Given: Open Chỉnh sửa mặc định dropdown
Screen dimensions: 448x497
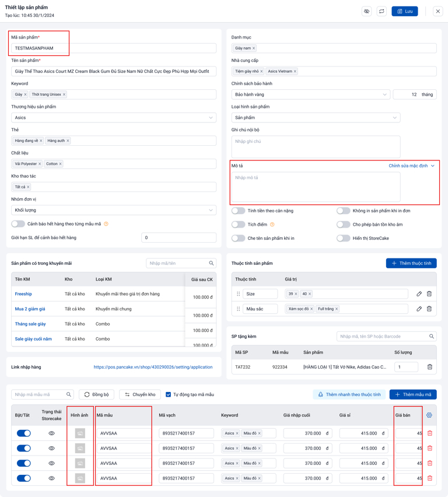Looking at the screenshot, I should [412, 166].
